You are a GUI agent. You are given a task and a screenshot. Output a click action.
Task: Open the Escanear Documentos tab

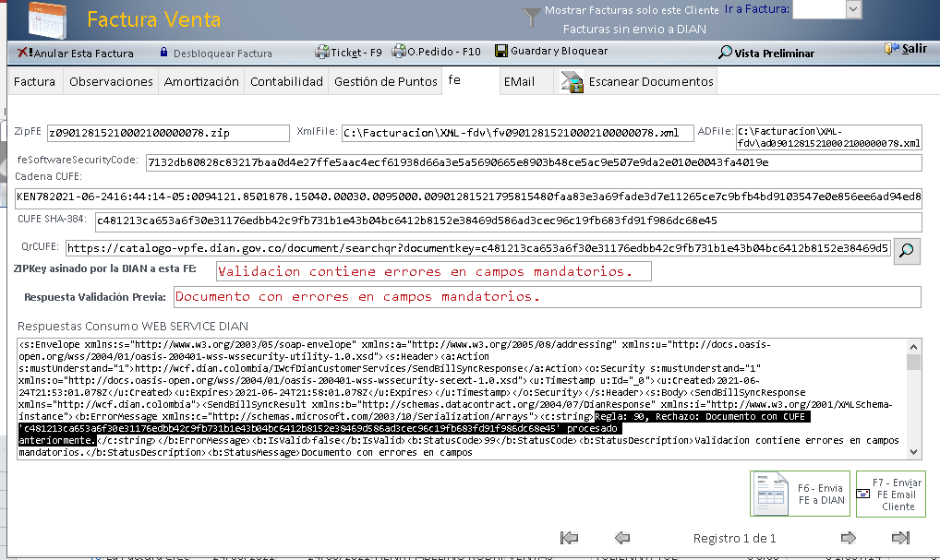pos(636,81)
